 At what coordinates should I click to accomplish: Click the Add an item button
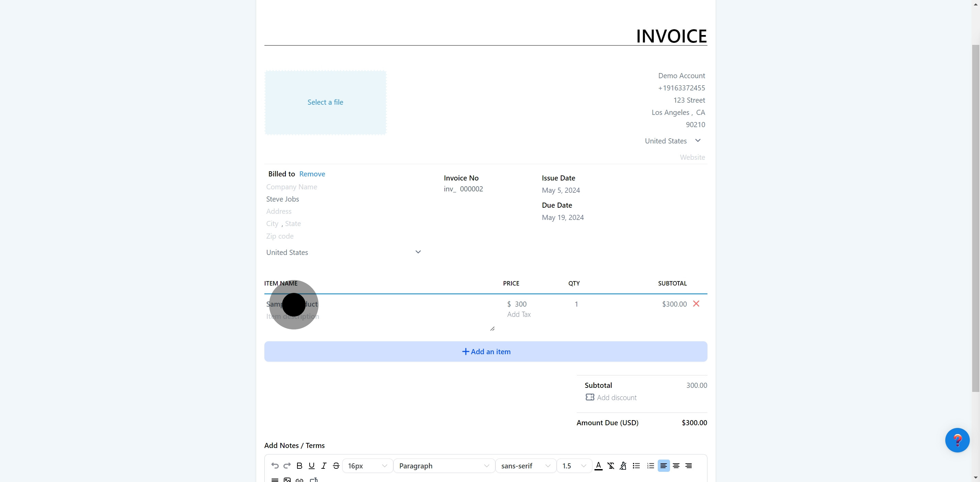click(486, 351)
